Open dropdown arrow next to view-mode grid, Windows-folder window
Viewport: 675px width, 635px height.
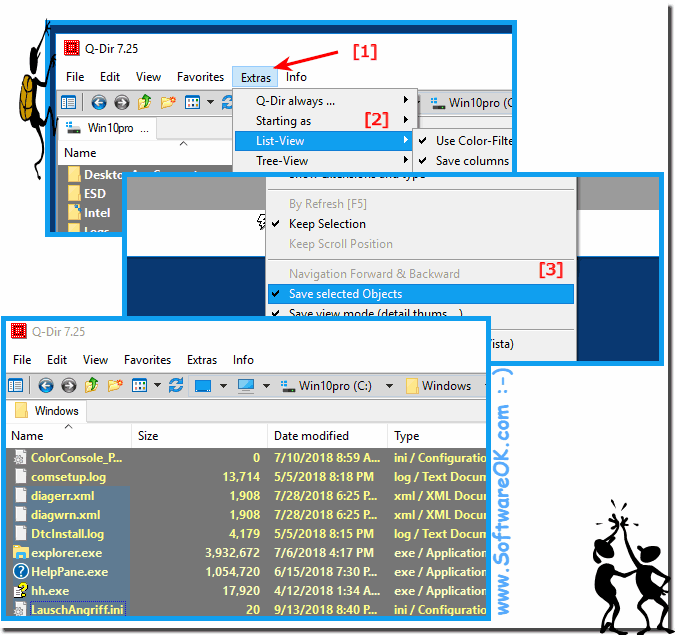click(x=157, y=385)
